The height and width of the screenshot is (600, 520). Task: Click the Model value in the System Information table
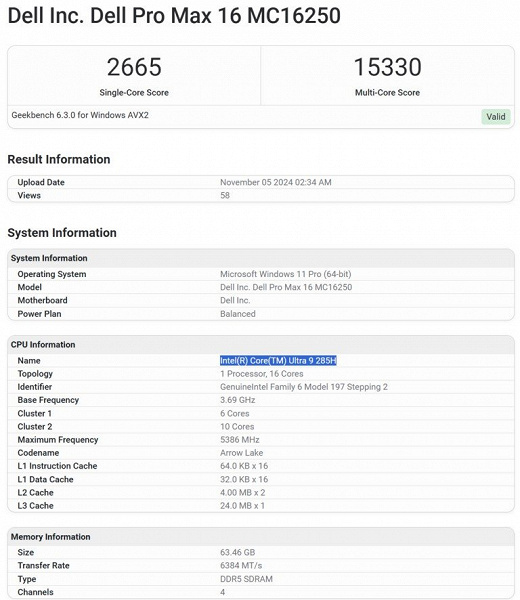tap(286, 287)
